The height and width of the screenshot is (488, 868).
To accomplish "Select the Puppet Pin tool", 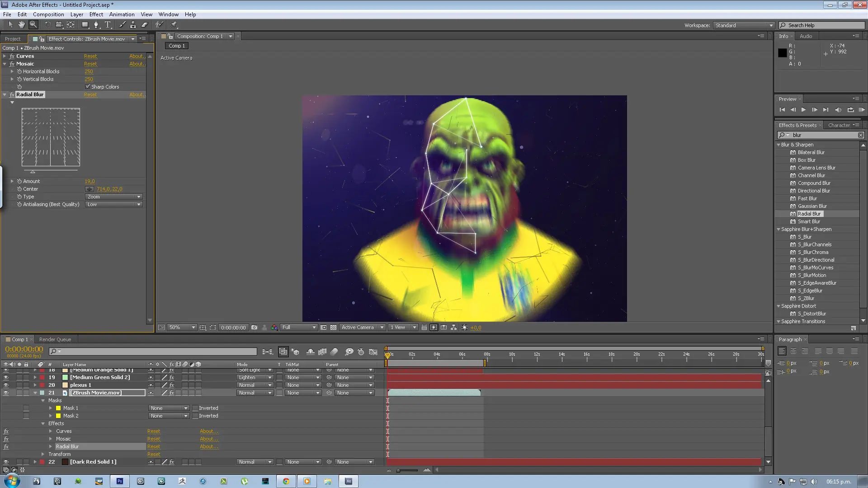I will pos(174,25).
